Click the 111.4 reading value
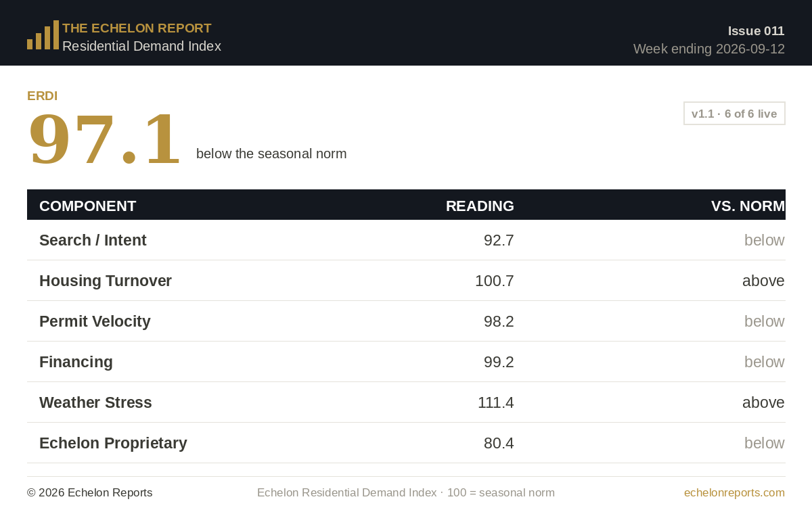 (496, 402)
